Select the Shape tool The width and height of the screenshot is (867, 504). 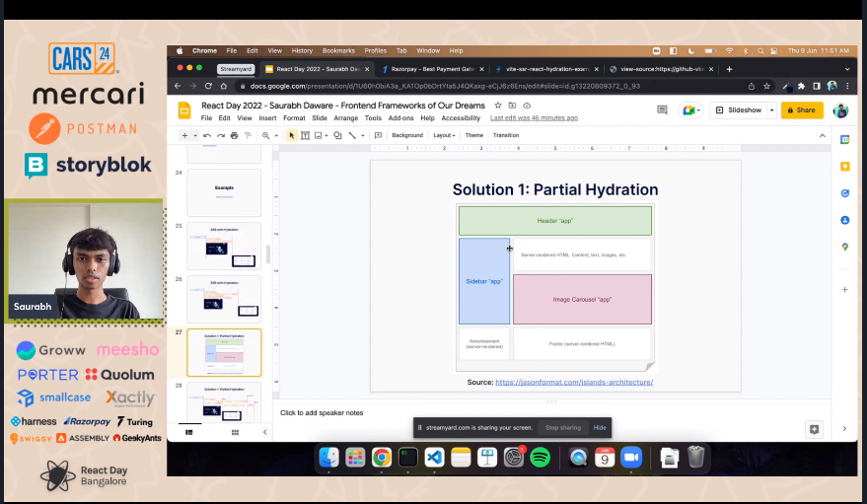pos(337,135)
